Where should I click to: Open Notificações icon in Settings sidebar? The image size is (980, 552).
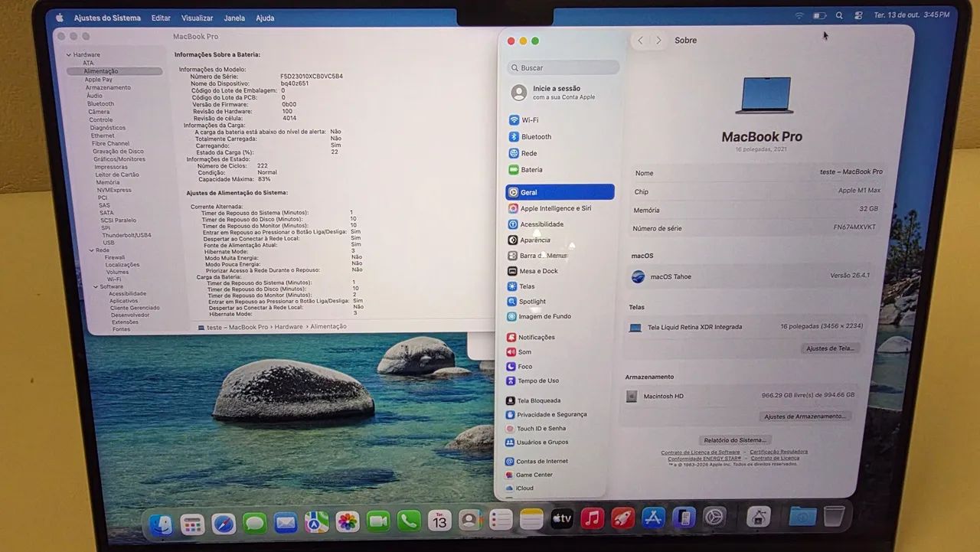511,337
